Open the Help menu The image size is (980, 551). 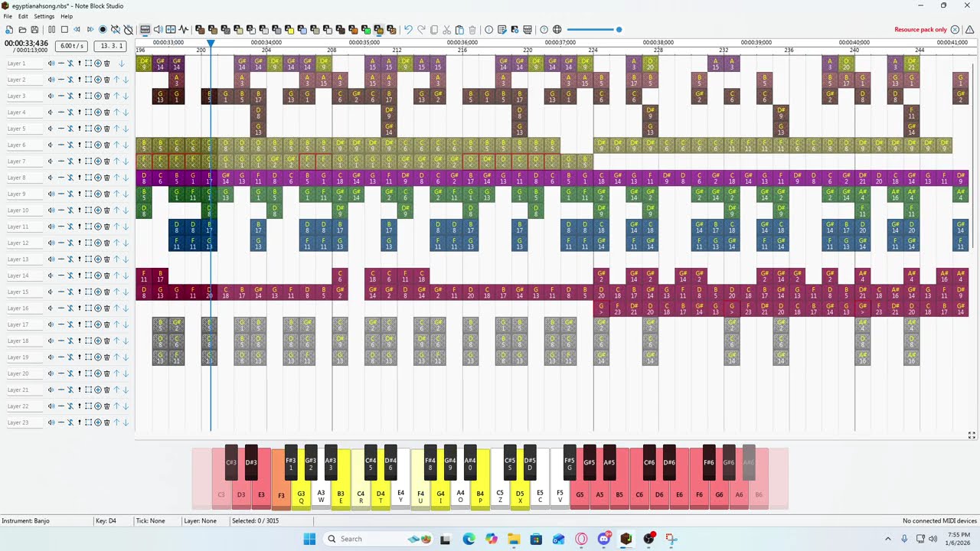tap(67, 16)
